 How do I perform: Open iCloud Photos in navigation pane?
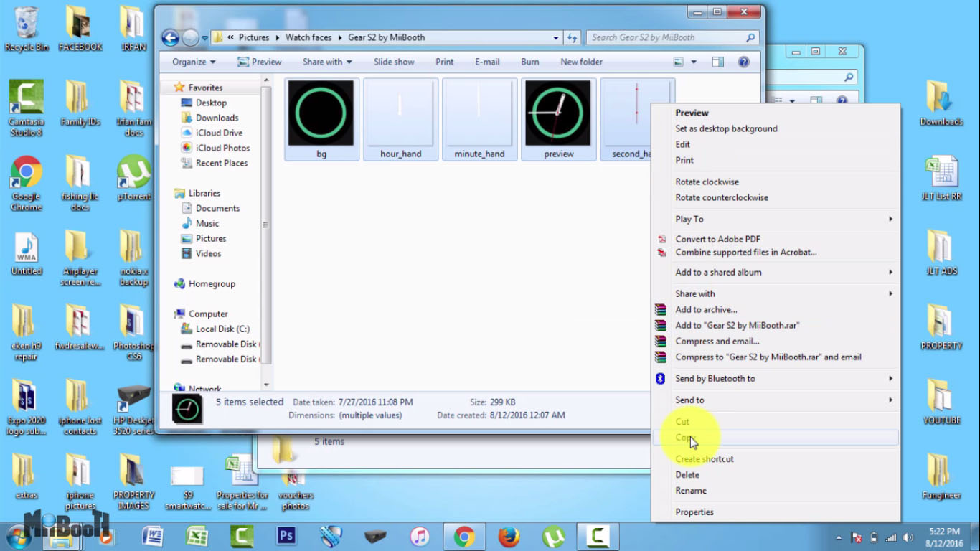tap(222, 148)
